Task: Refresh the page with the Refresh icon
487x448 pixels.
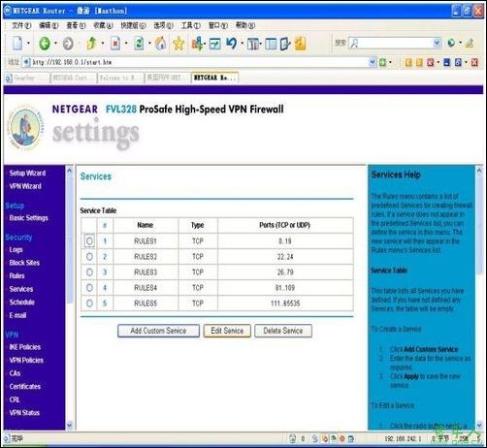Action: [x=139, y=44]
